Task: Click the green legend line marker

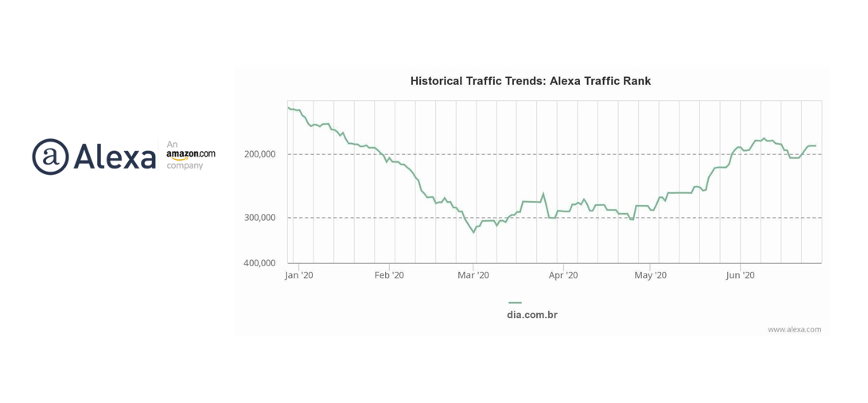Action: click(x=515, y=303)
